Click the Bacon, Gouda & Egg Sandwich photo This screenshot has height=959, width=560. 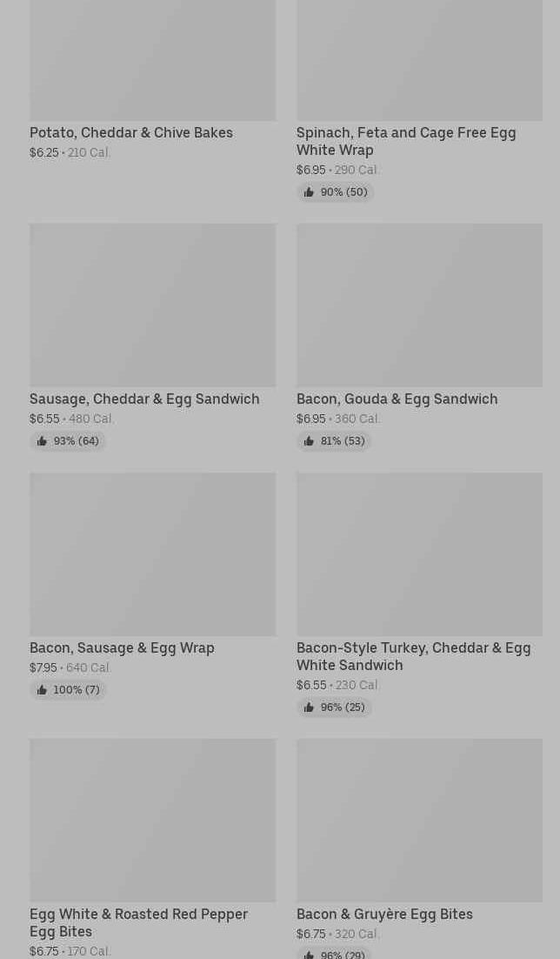[x=419, y=305]
